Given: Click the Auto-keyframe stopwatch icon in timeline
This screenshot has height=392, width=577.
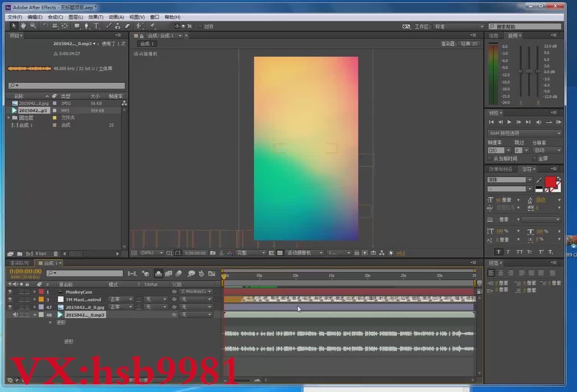Looking at the screenshot, I should (x=201, y=273).
